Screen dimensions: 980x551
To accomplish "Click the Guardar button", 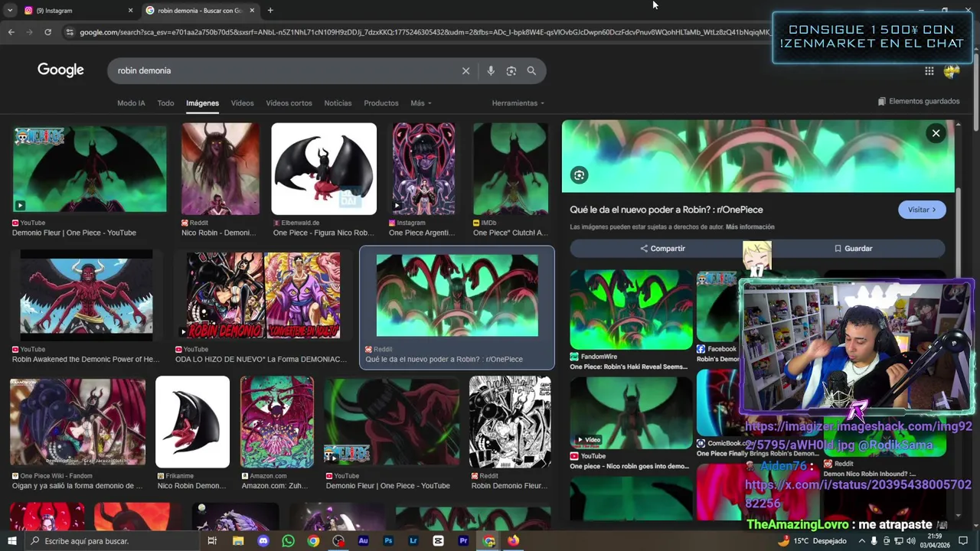I will click(854, 249).
